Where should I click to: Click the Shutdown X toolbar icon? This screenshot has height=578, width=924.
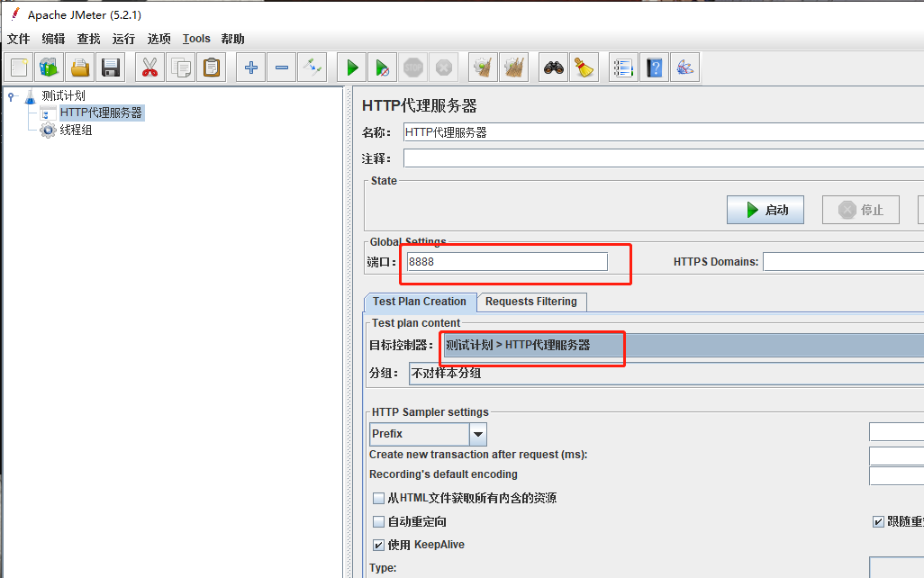coord(444,68)
